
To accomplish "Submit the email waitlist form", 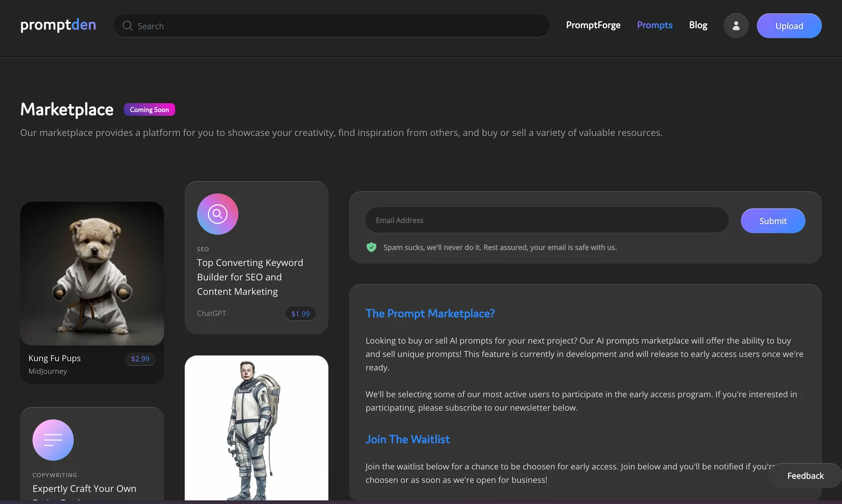I will pos(773,221).
